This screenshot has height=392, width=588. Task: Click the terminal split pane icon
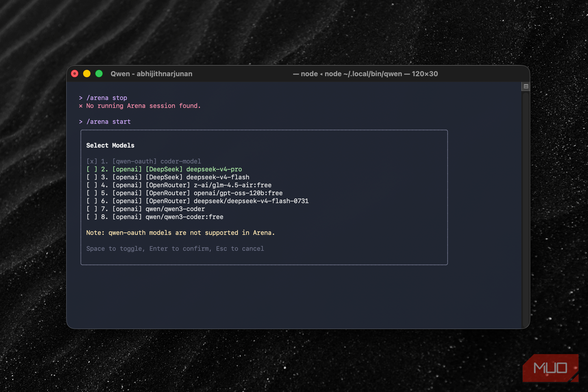526,86
